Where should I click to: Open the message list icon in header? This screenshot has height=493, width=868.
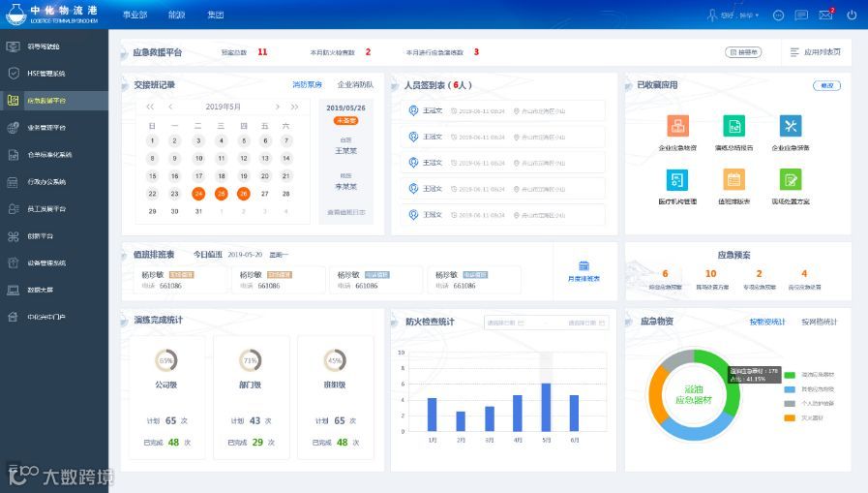[801, 15]
